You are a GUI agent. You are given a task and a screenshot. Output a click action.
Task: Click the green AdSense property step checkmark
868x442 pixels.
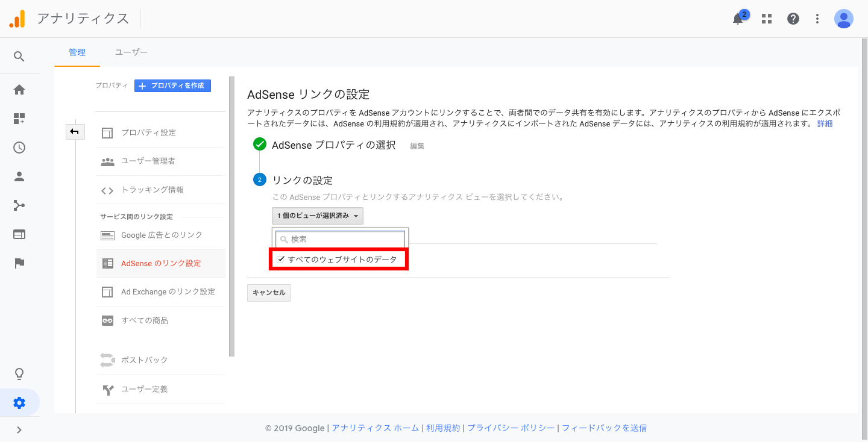pyautogui.click(x=260, y=145)
